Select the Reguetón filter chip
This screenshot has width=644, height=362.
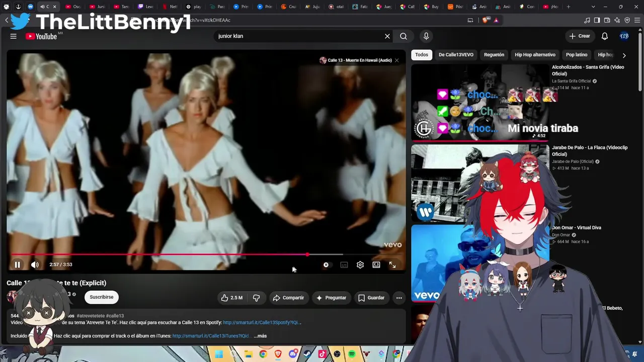pyautogui.click(x=494, y=55)
